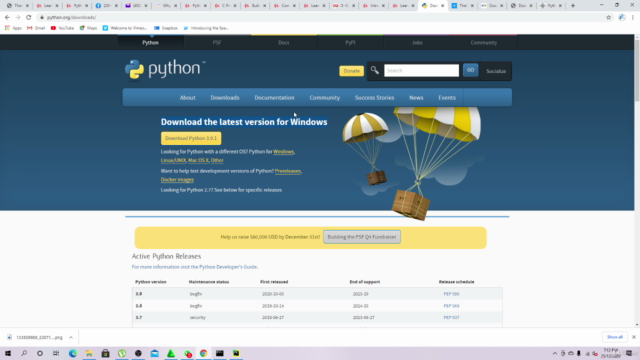Open the About menu in the site navigation
Screen dimensions: 640x360
point(187,98)
